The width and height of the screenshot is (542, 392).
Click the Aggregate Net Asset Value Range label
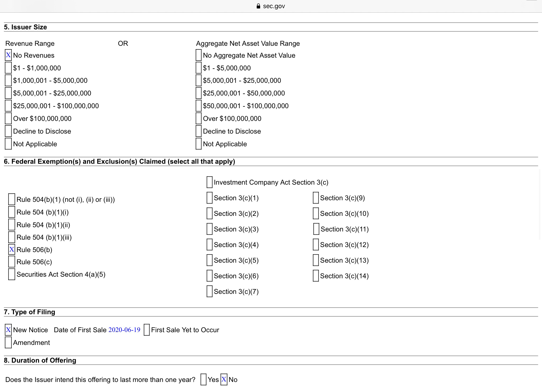248,43
